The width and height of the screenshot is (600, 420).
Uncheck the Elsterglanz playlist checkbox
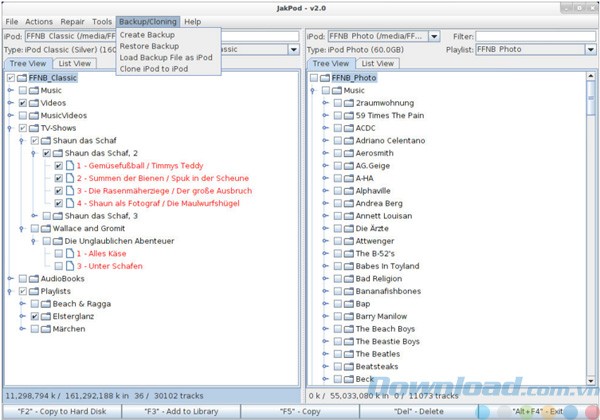pos(34,316)
